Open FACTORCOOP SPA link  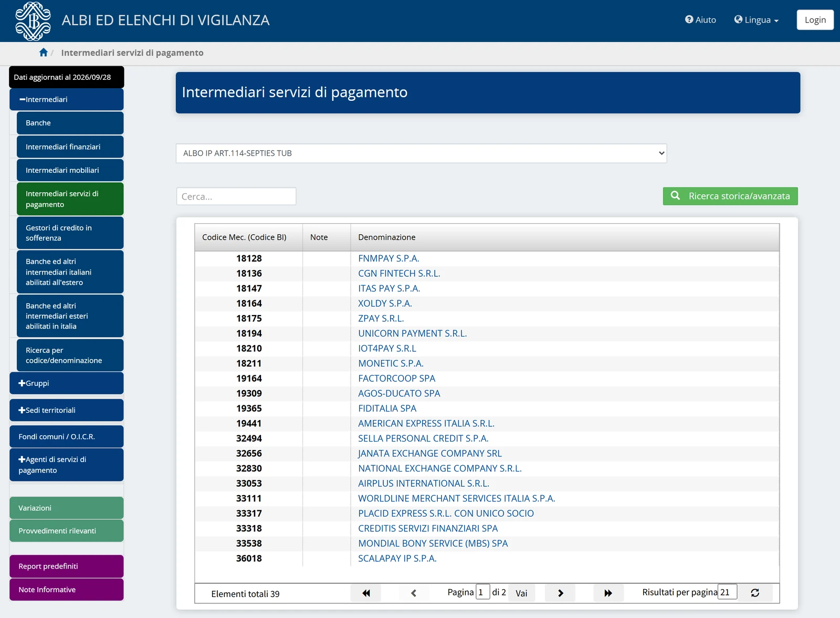click(x=397, y=379)
